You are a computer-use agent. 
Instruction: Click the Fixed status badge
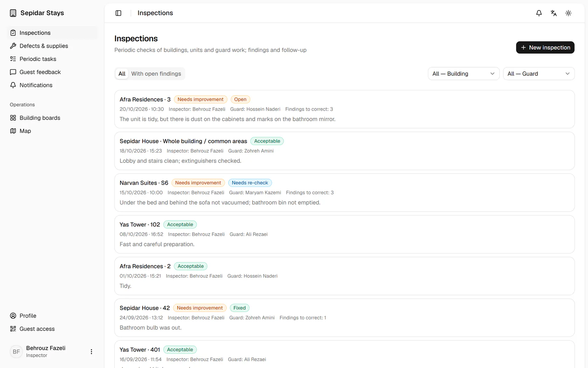click(239, 308)
